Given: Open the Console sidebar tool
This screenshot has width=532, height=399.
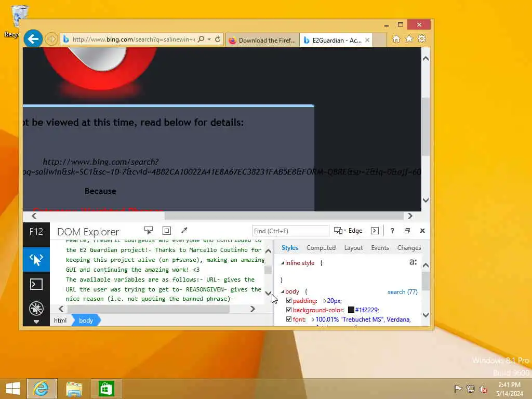Looking at the screenshot, I should (x=36, y=284).
